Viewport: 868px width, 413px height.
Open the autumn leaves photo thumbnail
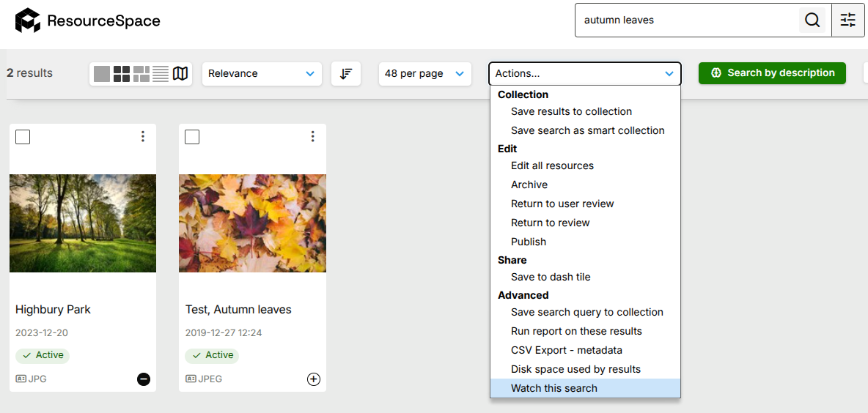[x=252, y=223]
